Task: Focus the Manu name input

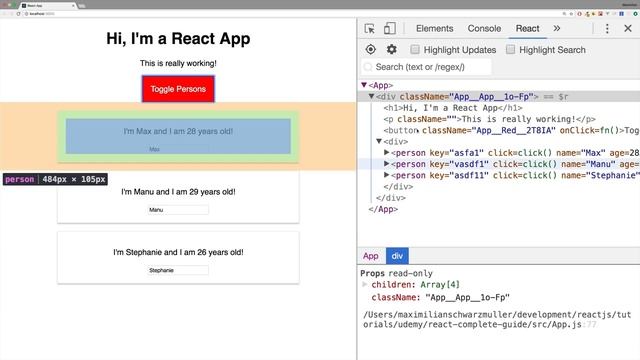Action: pos(178,210)
